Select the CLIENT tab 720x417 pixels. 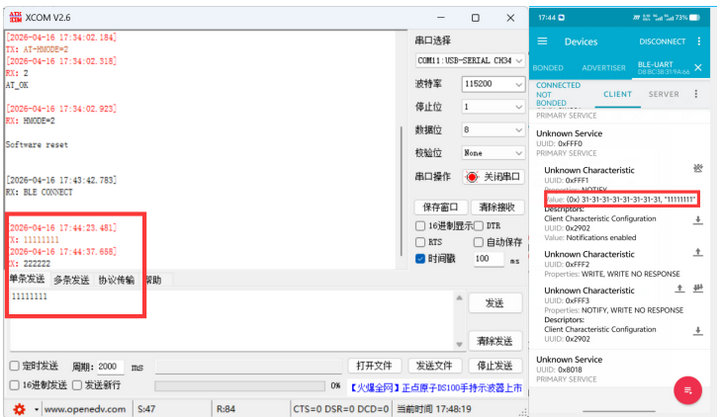click(617, 94)
